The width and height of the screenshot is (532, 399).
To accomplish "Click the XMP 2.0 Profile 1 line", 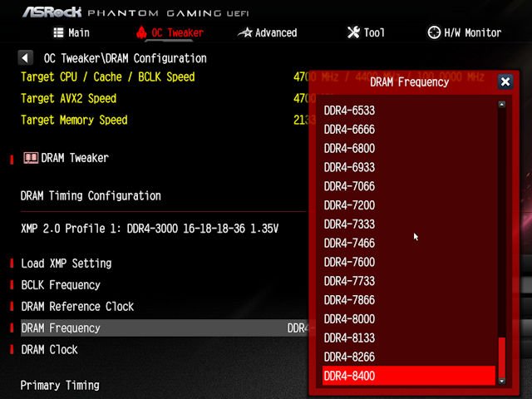I will 150,229.
